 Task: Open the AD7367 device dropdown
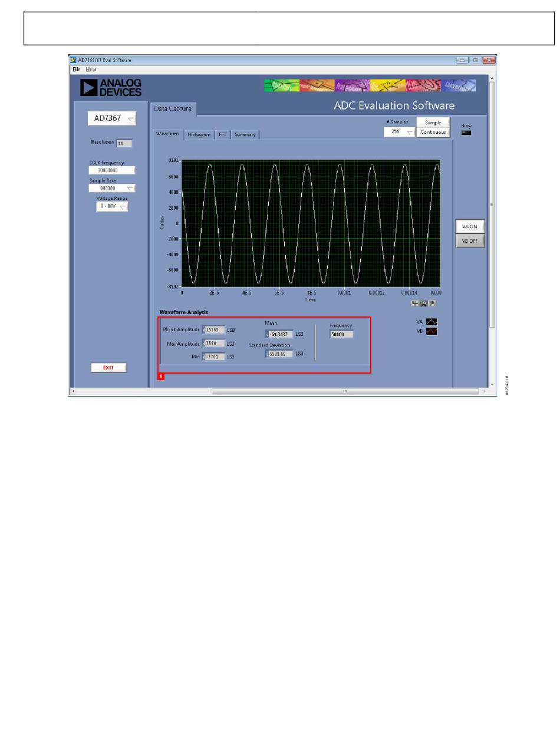[111, 118]
